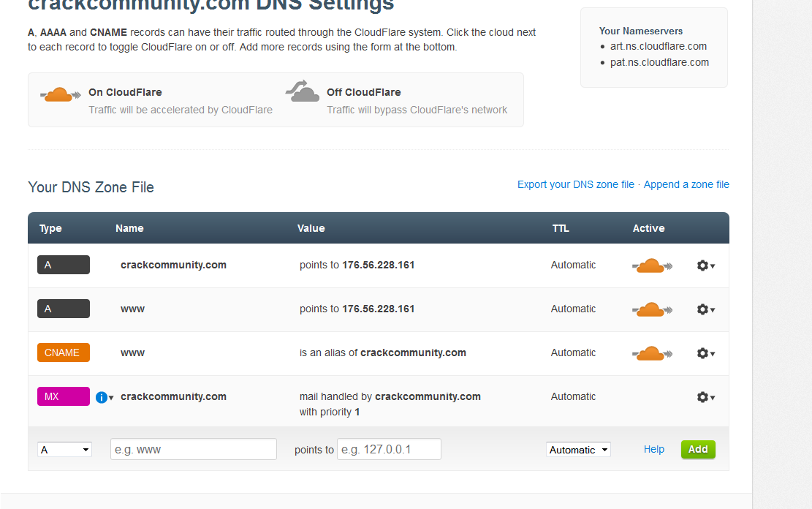
Task: Click the Name column header
Action: 129,228
